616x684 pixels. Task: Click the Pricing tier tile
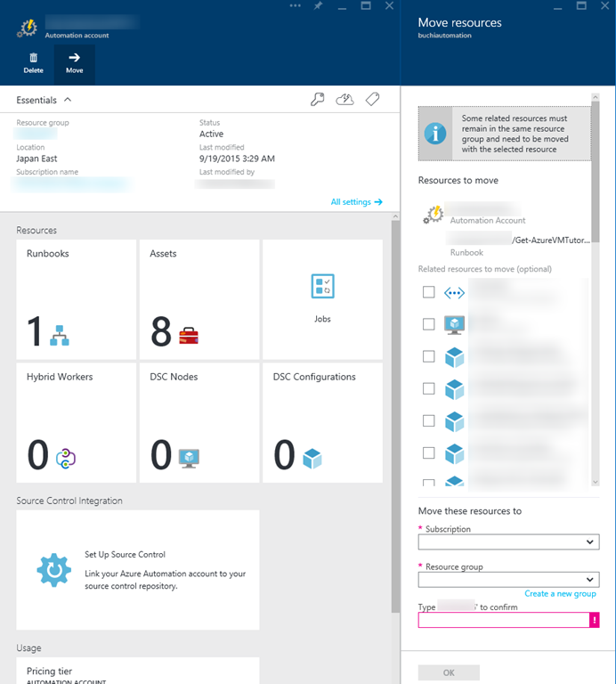(x=138, y=671)
